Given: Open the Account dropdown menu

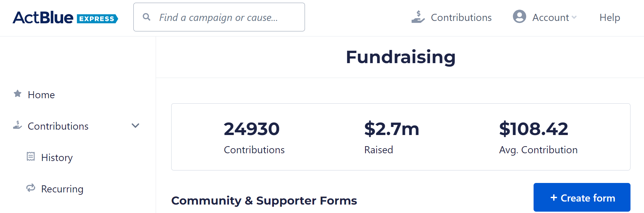Looking at the screenshot, I should pyautogui.click(x=550, y=18).
